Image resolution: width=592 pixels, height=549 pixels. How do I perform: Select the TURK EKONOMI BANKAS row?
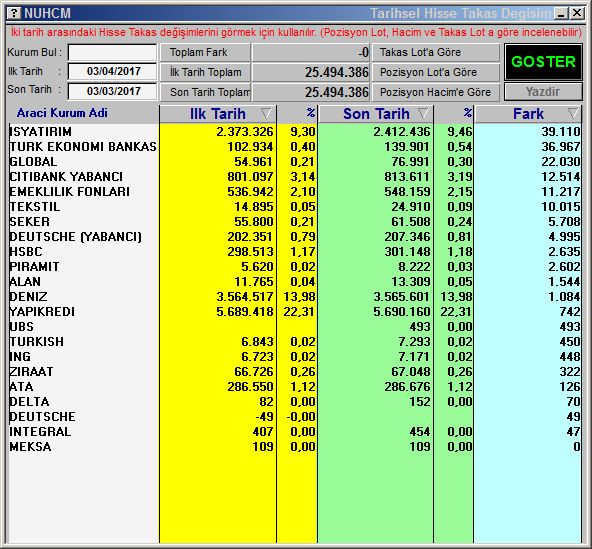295,147
